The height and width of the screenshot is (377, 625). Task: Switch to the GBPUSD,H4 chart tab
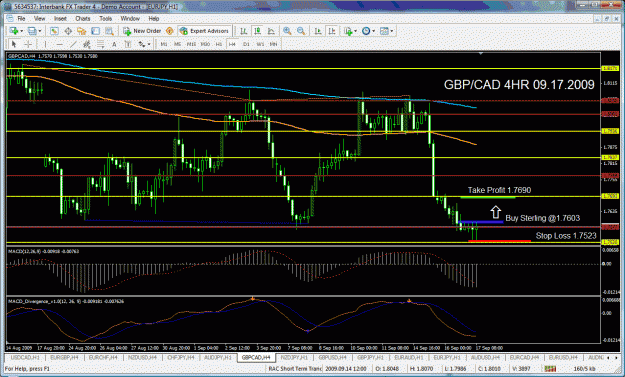(x=332, y=357)
